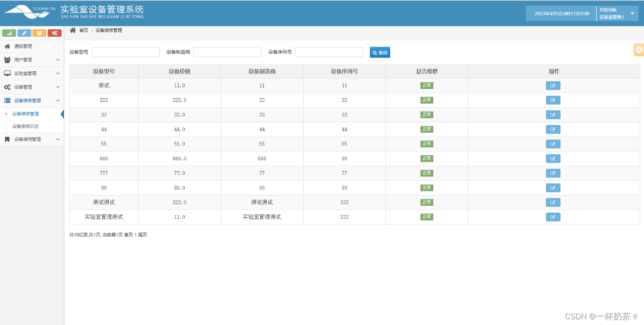Image resolution: width=644 pixels, height=325 pixels.
Task: Click 正常 status in the 666 row
Action: click(x=427, y=159)
